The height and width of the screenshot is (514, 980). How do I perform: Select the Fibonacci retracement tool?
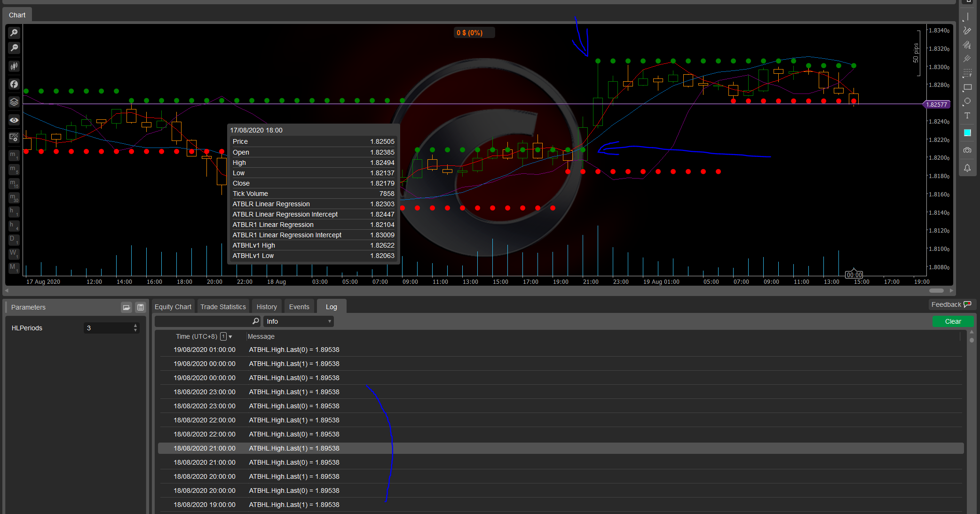(967, 73)
